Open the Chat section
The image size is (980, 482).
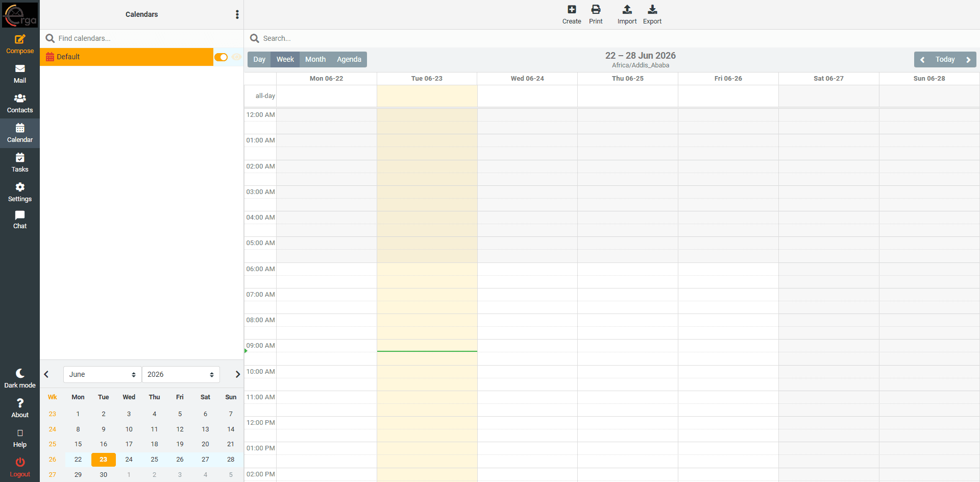[x=20, y=220]
